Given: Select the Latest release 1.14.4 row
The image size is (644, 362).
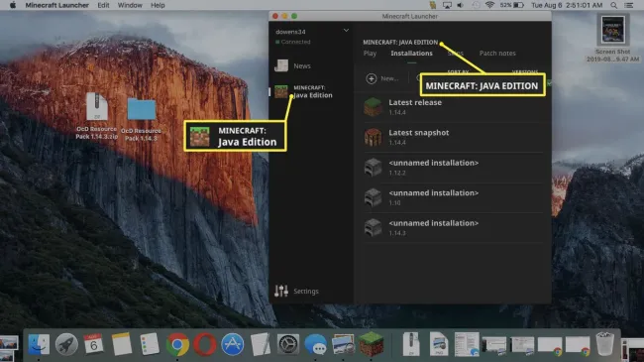Looking at the screenshot, I should pyautogui.click(x=453, y=107).
